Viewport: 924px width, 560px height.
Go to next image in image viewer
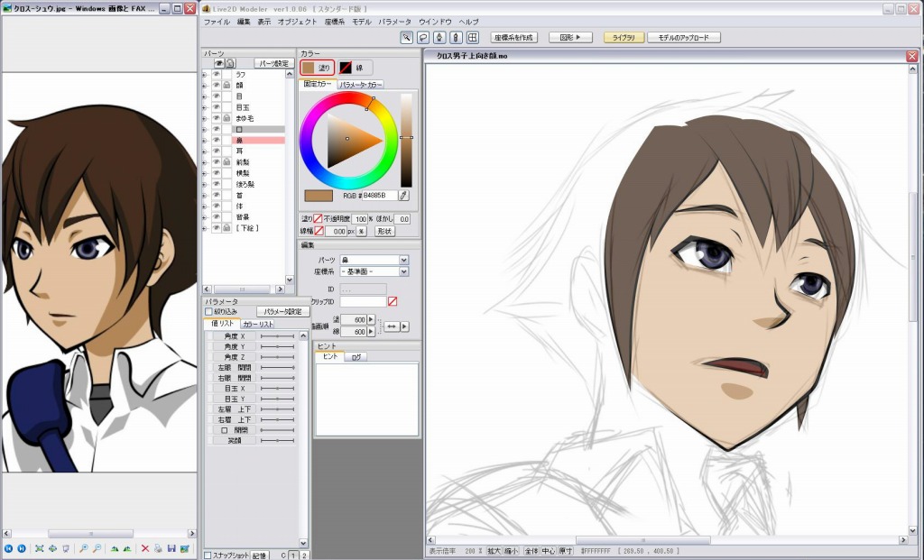[22, 548]
